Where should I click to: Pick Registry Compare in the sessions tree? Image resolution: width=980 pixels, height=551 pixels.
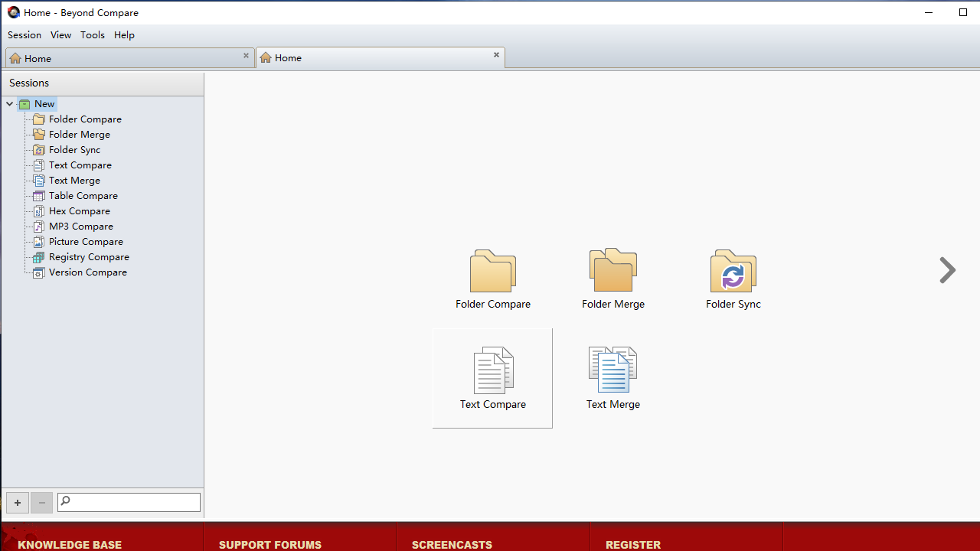pyautogui.click(x=89, y=257)
